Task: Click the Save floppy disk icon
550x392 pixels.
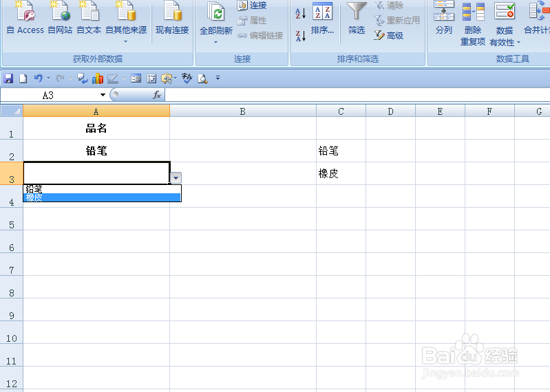Action: pos(8,78)
